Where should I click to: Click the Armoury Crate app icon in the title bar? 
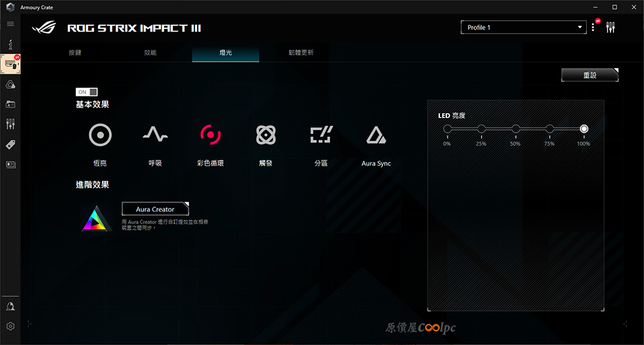11,7
